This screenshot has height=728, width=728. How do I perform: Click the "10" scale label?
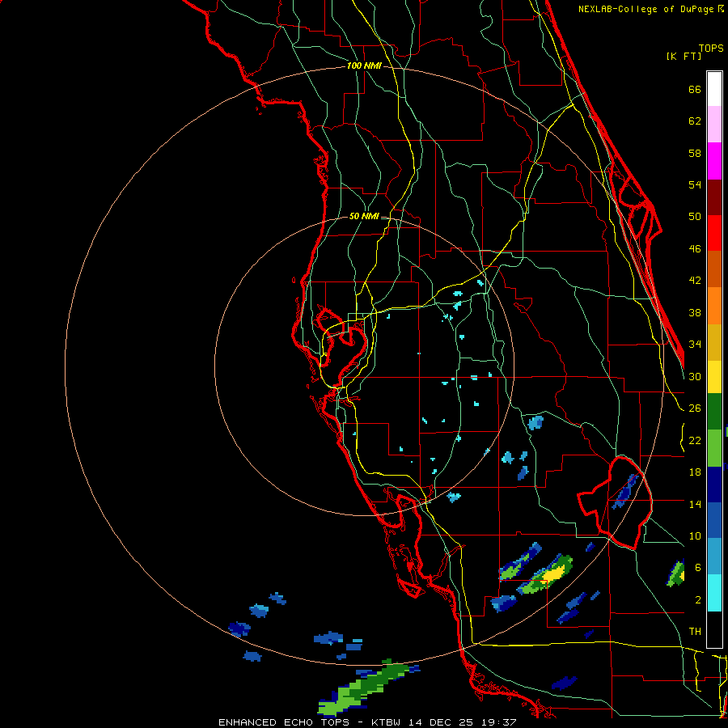pos(695,535)
